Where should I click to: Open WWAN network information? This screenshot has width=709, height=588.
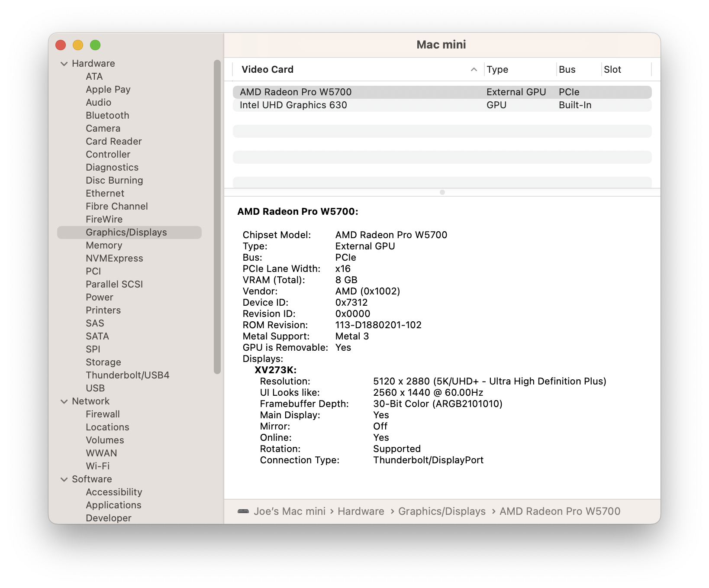(x=102, y=453)
